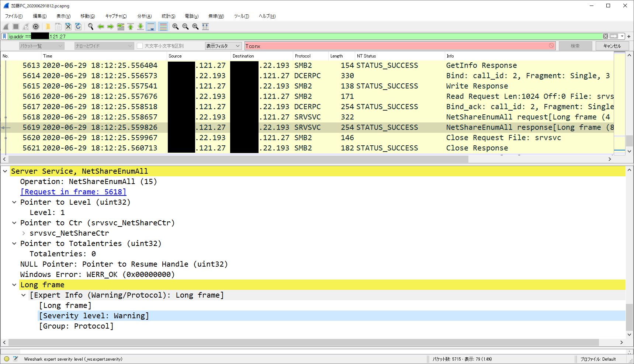This screenshot has width=634, height=364.
Task: Add a filter button with plus
Action: click(x=629, y=37)
